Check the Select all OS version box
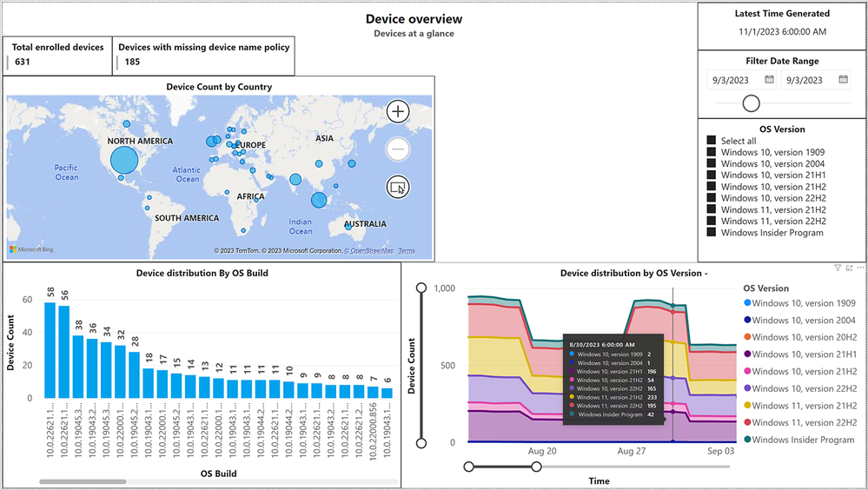 pyautogui.click(x=712, y=141)
